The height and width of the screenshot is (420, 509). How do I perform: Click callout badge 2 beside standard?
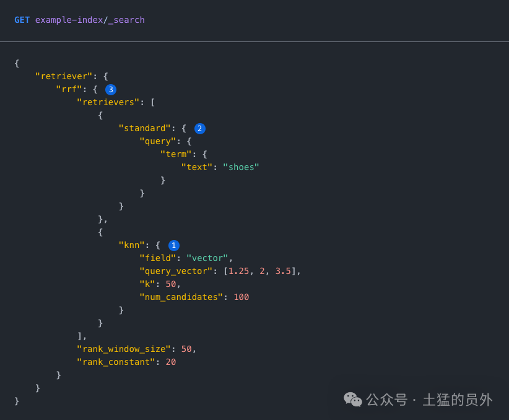point(199,129)
